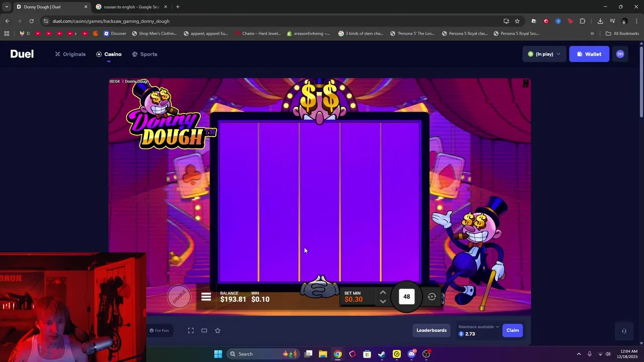
Task: Switch to the 'russian to english' Google tab
Action: click(132, 7)
